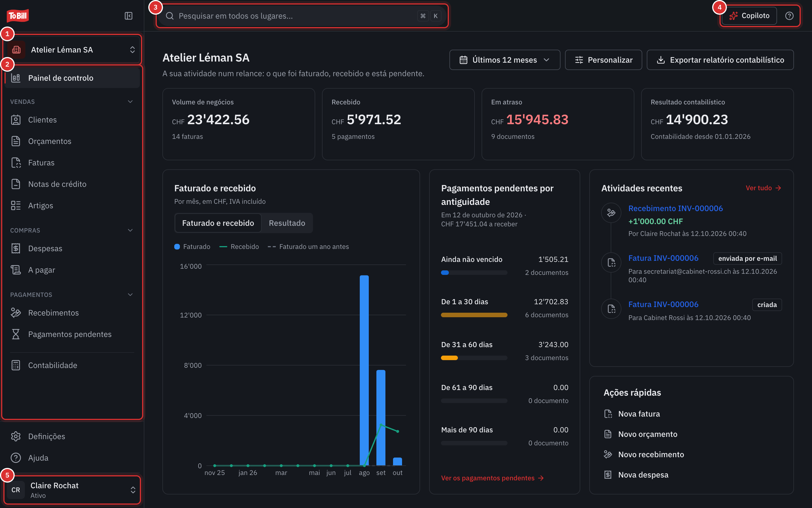Click Novo orçamento quick action
Viewport: 812px width, 508px height.
pos(641,434)
